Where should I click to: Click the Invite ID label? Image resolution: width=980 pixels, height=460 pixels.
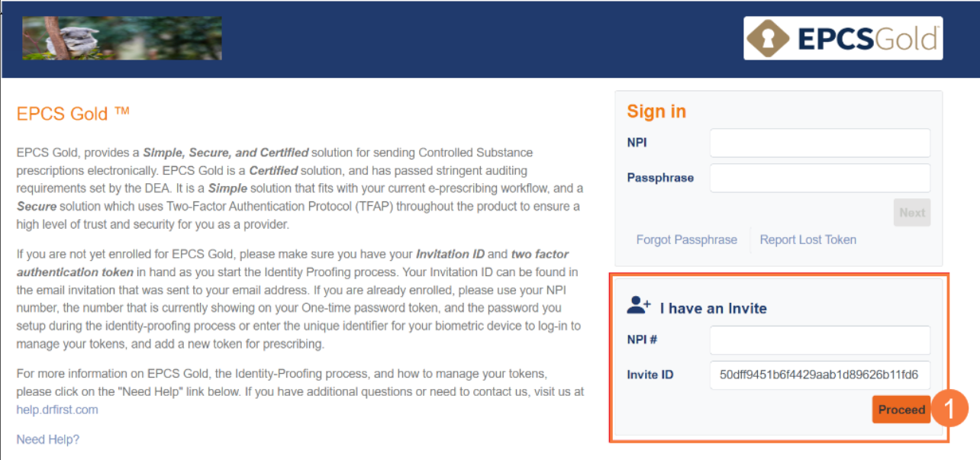coord(650,375)
